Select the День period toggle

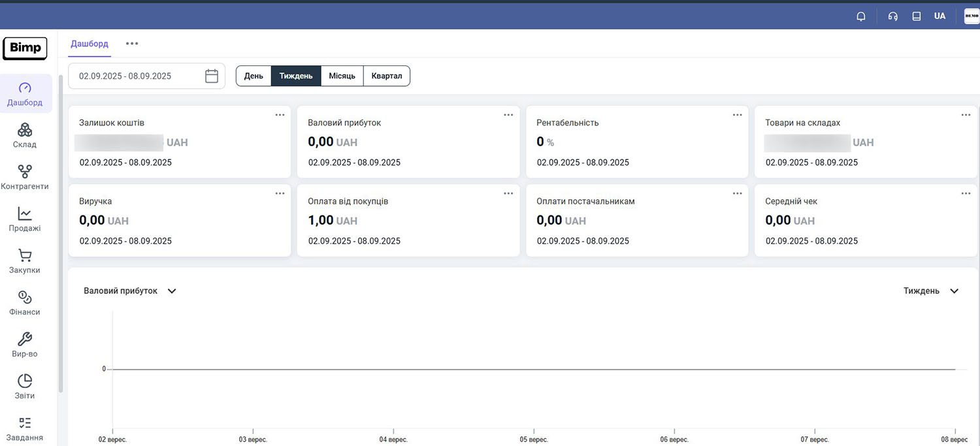[253, 76]
